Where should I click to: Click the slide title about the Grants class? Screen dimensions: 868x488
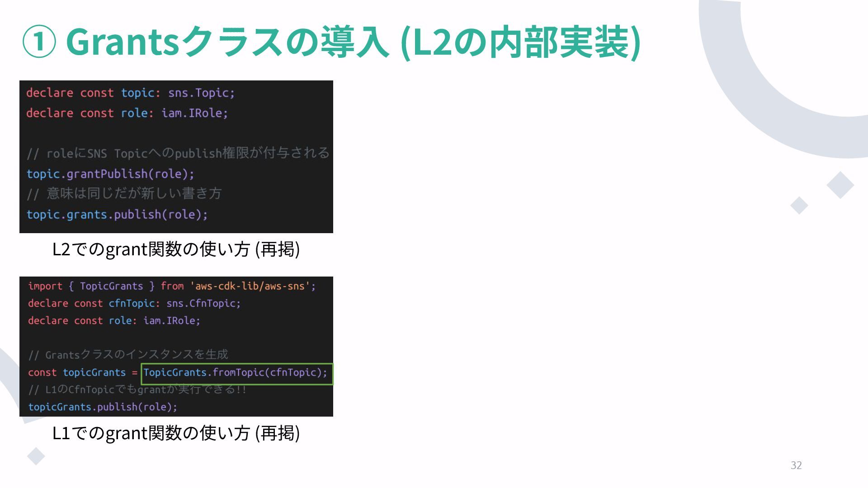pyautogui.click(x=353, y=42)
